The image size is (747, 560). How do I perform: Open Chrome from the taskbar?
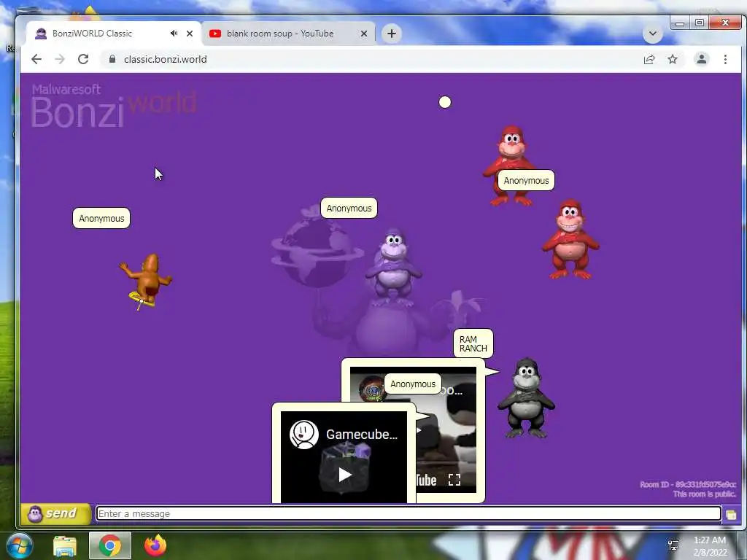point(110,545)
